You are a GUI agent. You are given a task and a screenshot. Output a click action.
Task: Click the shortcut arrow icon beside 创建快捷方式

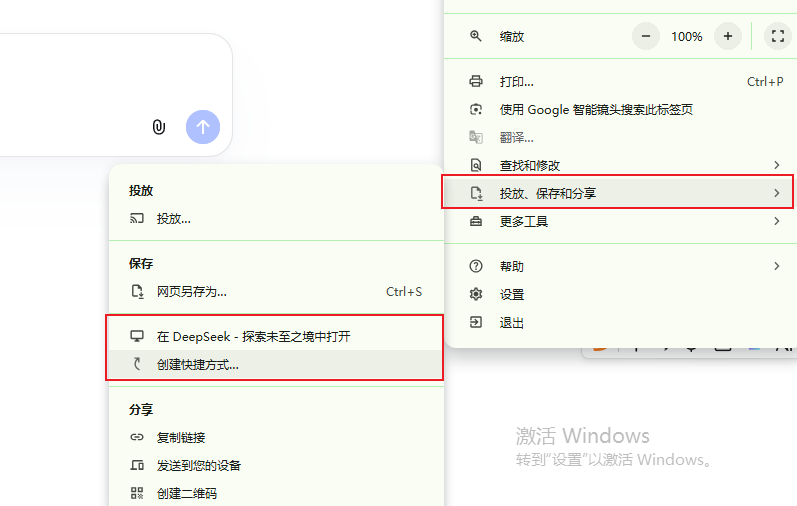coord(137,364)
